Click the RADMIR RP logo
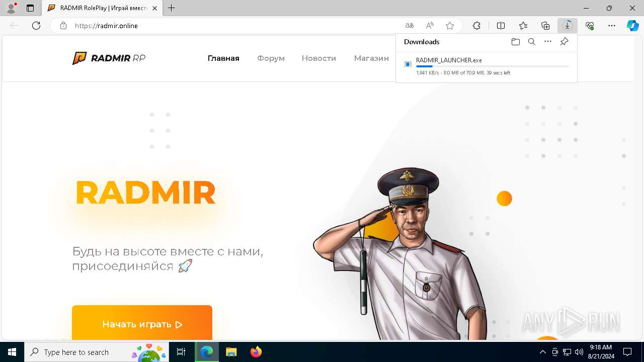Viewport: 644px width, 362px height. point(109,58)
